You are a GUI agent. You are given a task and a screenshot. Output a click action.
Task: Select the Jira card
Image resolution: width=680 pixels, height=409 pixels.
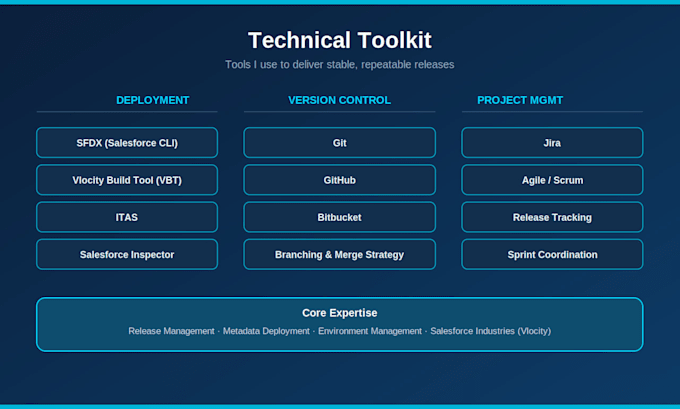(x=552, y=143)
